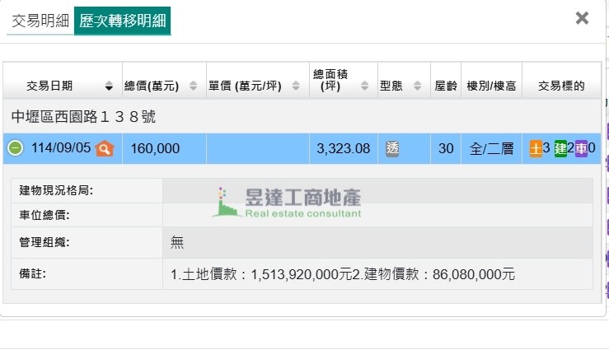
Task: Close the transaction details dialog
Action: pyautogui.click(x=582, y=18)
